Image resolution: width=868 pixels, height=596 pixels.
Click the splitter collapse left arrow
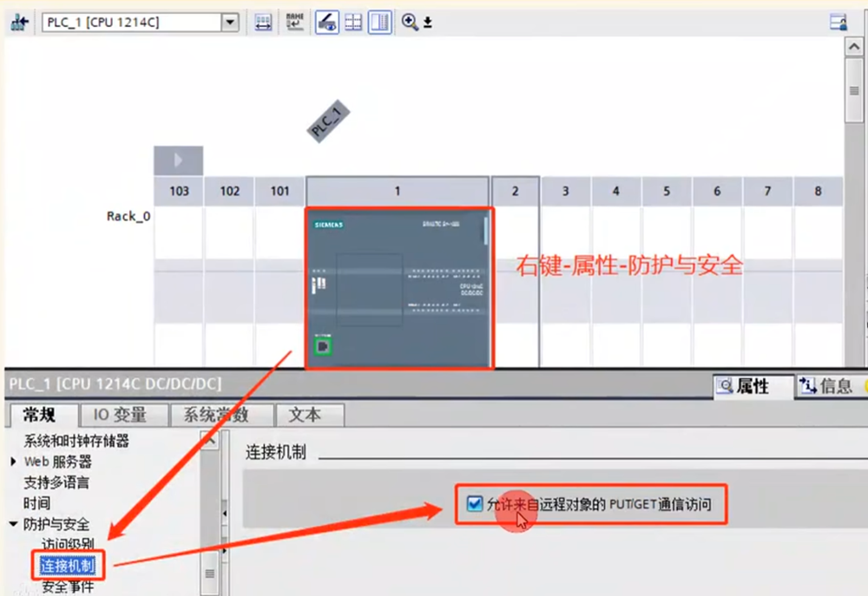pyautogui.click(x=224, y=514)
